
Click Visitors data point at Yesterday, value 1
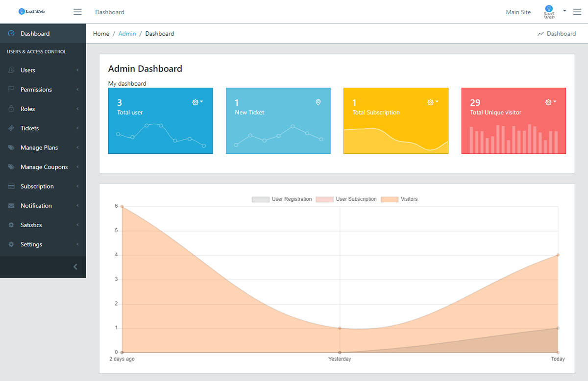[x=340, y=328]
